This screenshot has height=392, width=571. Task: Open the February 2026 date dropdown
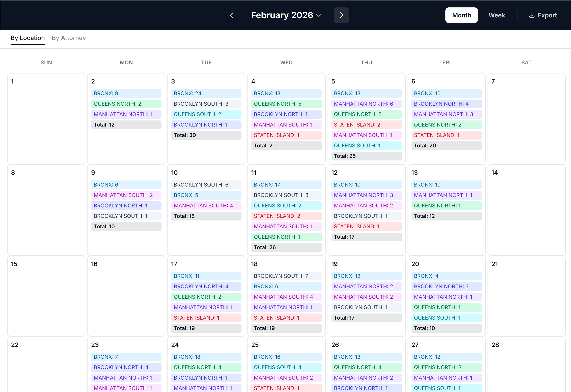[318, 15]
